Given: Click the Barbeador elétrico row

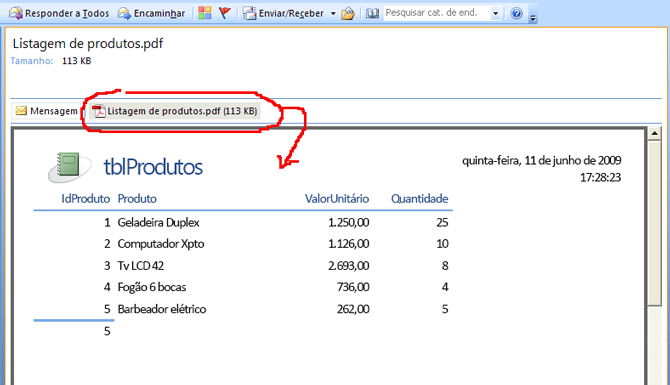Looking at the screenshot, I should 243,309.
